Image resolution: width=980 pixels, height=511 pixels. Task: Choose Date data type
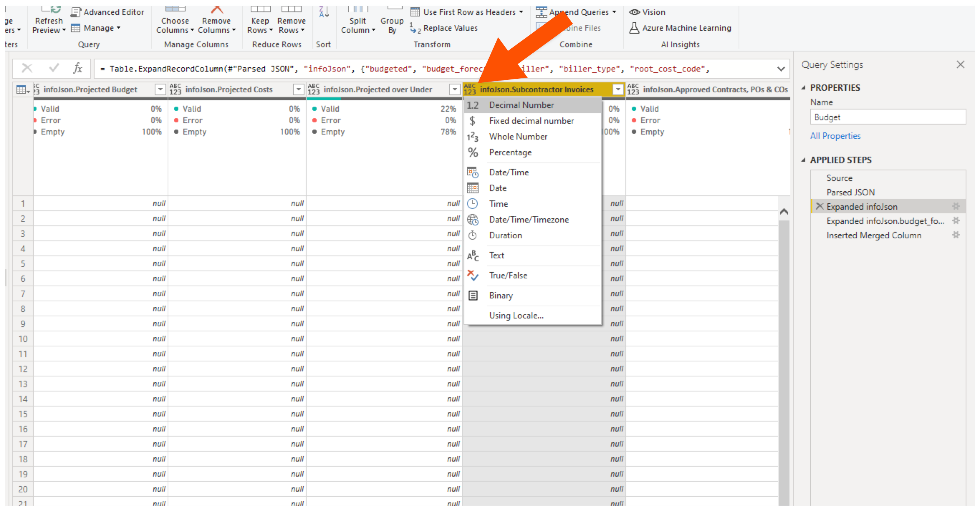pos(533,188)
